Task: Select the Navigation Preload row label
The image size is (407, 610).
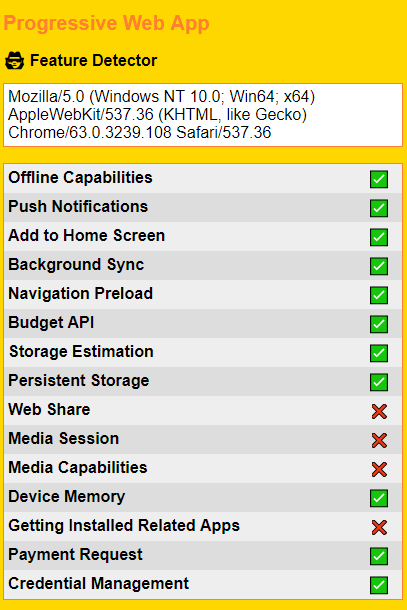Action: 81,293
